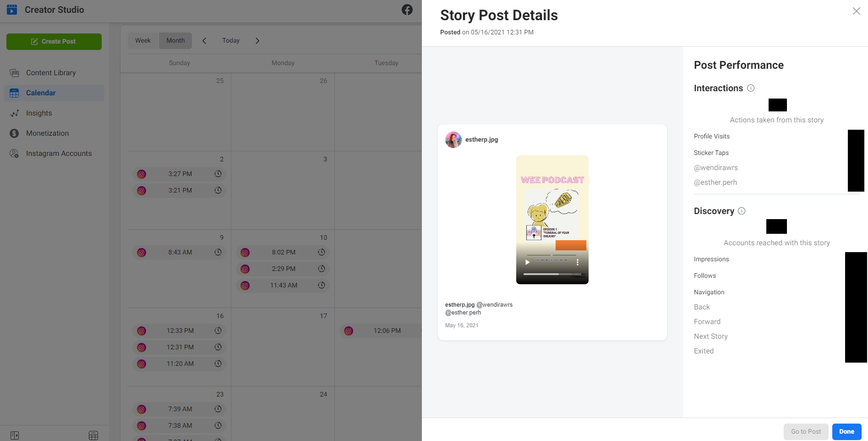The image size is (868, 441).
Task: Play the story video preview
Action: point(527,262)
